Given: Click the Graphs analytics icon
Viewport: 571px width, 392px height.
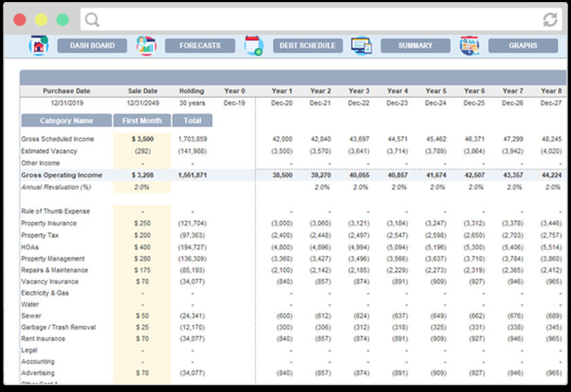Looking at the screenshot, I should (469, 46).
